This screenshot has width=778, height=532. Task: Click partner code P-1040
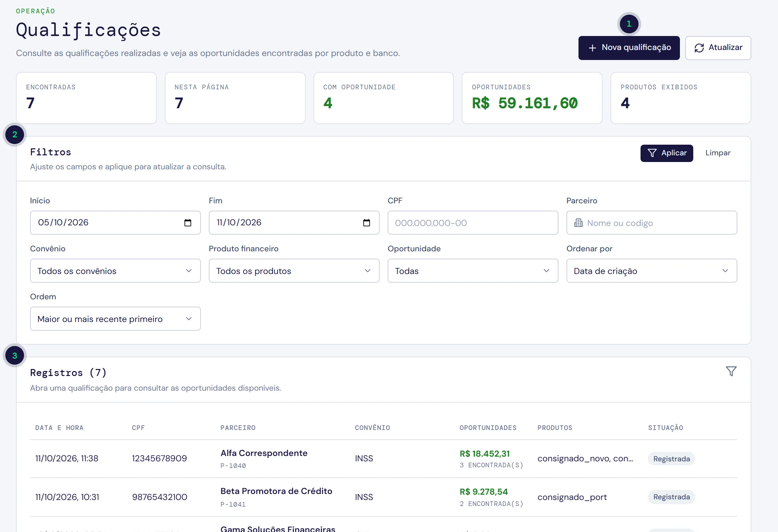point(233,466)
